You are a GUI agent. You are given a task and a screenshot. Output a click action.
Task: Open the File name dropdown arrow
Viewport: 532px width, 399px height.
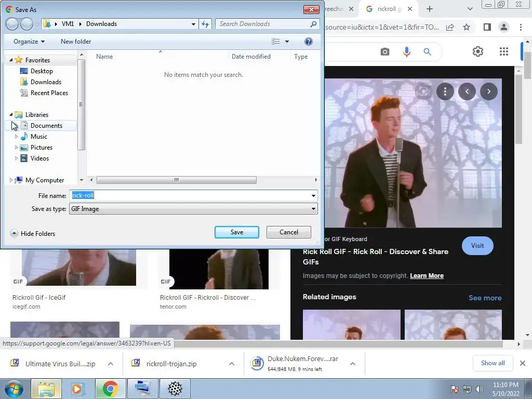tap(313, 196)
